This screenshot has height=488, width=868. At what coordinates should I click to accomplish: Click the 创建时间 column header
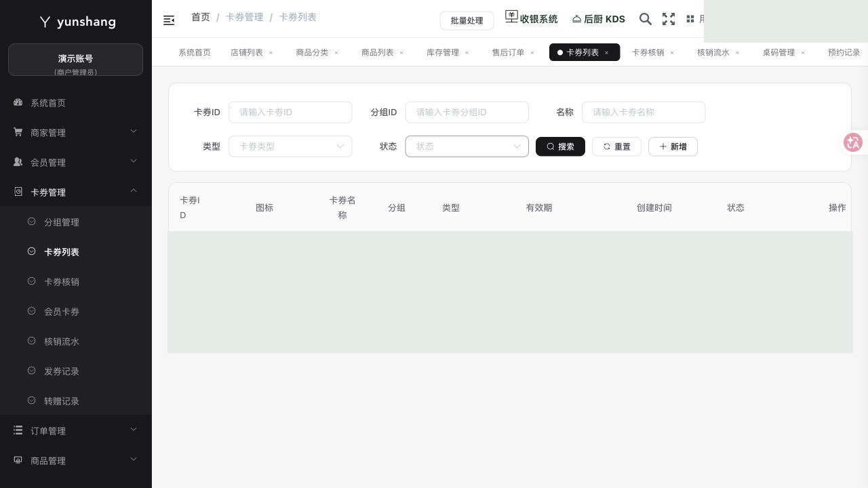[654, 207]
